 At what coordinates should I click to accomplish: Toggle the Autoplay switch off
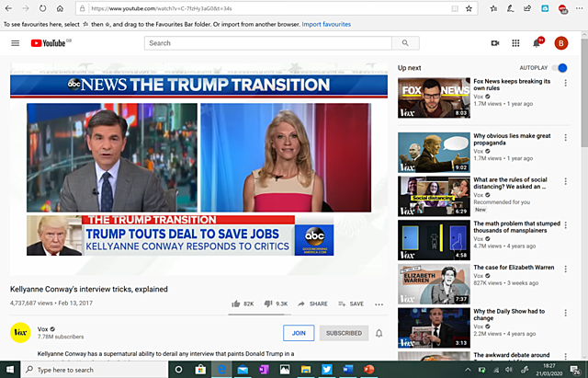[x=560, y=68]
